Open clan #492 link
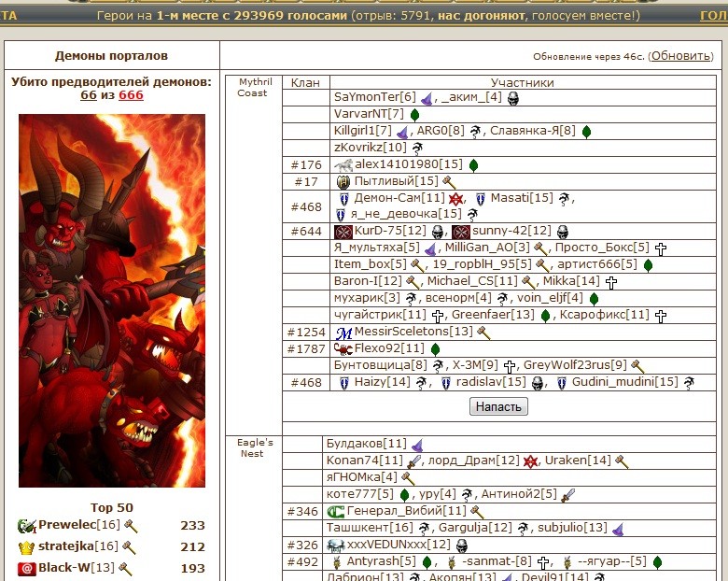Viewport: 728px width, 581px height. coord(302,562)
